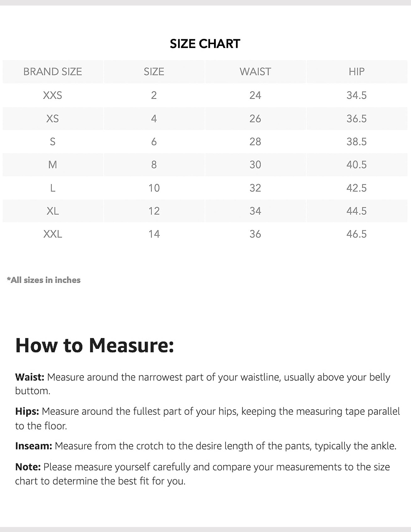
Task: Click the SIZE column header
Action: point(154,72)
